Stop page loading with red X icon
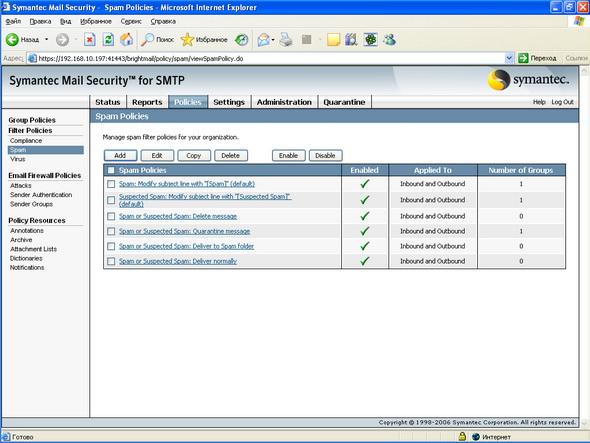The width and height of the screenshot is (590, 443). coord(90,40)
